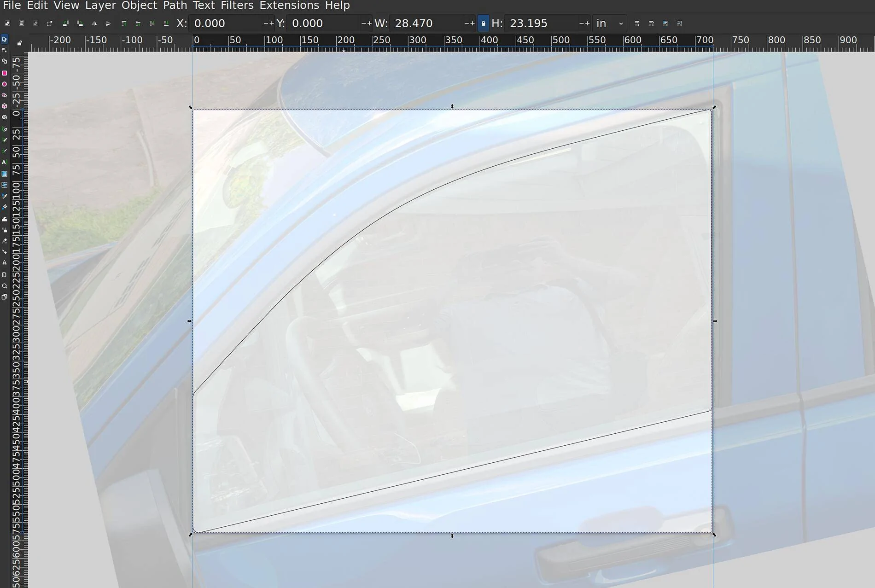The width and height of the screenshot is (875, 588).
Task: Open the Text menu
Action: tap(204, 6)
